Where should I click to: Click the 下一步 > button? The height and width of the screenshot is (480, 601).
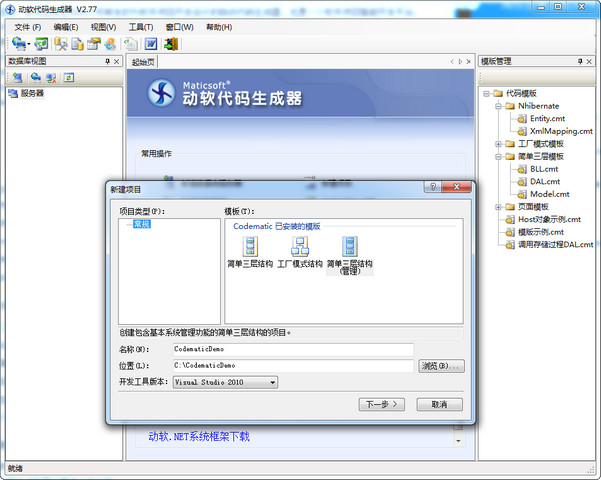click(x=381, y=405)
